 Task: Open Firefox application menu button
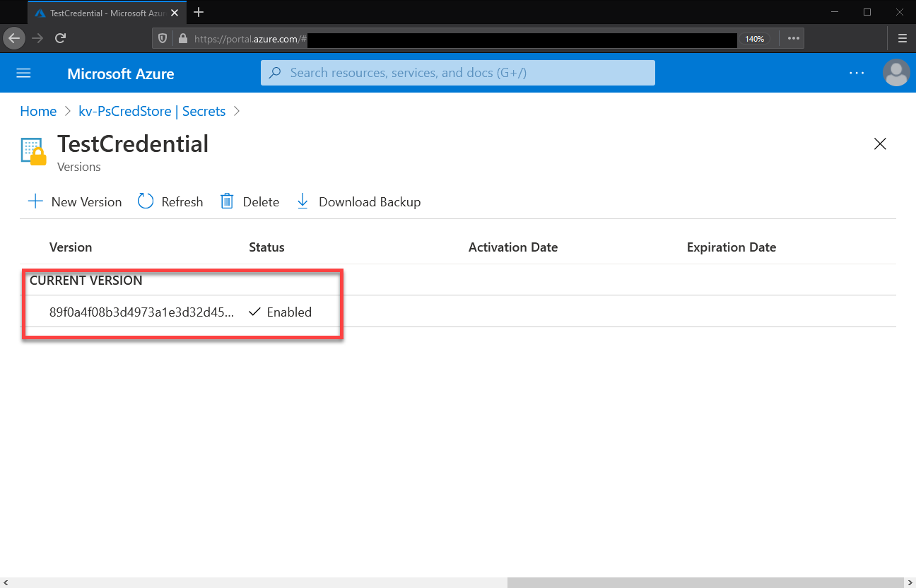(902, 38)
